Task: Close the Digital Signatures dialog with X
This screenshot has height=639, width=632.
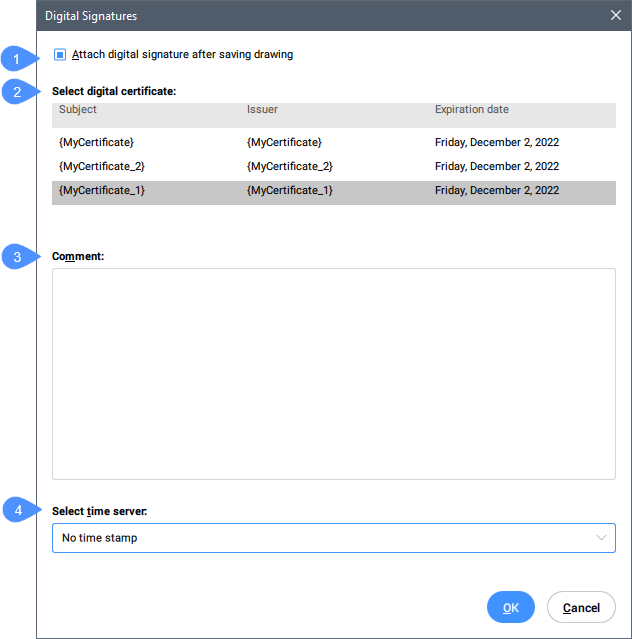Action: tap(615, 15)
